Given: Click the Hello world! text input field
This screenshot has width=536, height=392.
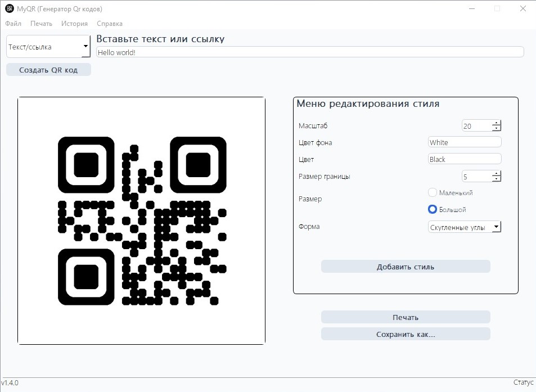Looking at the screenshot, I should click(x=310, y=52).
